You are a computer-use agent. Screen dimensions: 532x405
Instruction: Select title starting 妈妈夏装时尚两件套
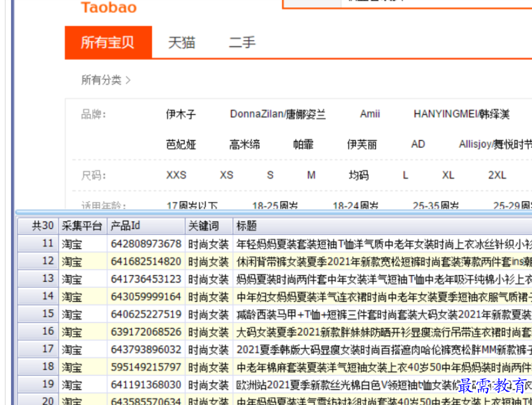point(384,279)
